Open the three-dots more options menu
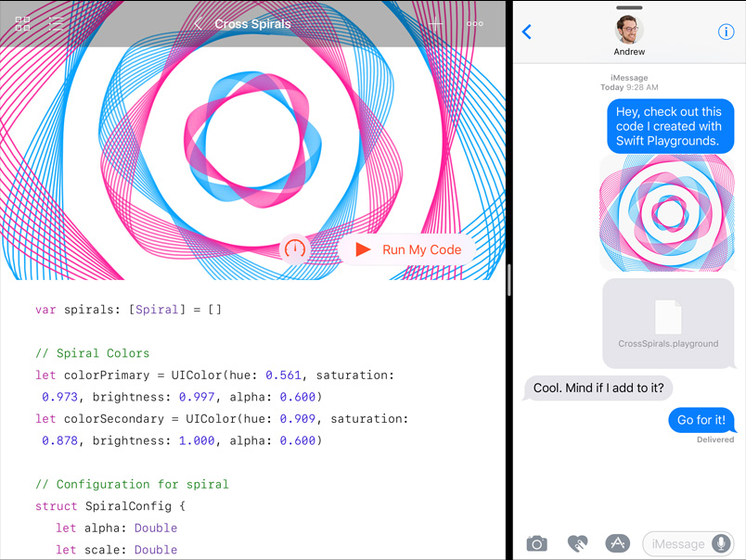The width and height of the screenshot is (746, 560). (x=474, y=24)
